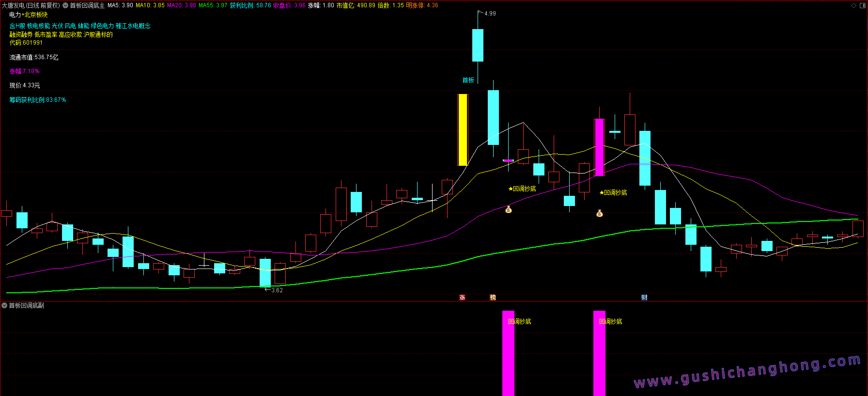868x396 pixels.
Task: Select the yellow 首板 limit-up candle
Action: tap(463, 129)
